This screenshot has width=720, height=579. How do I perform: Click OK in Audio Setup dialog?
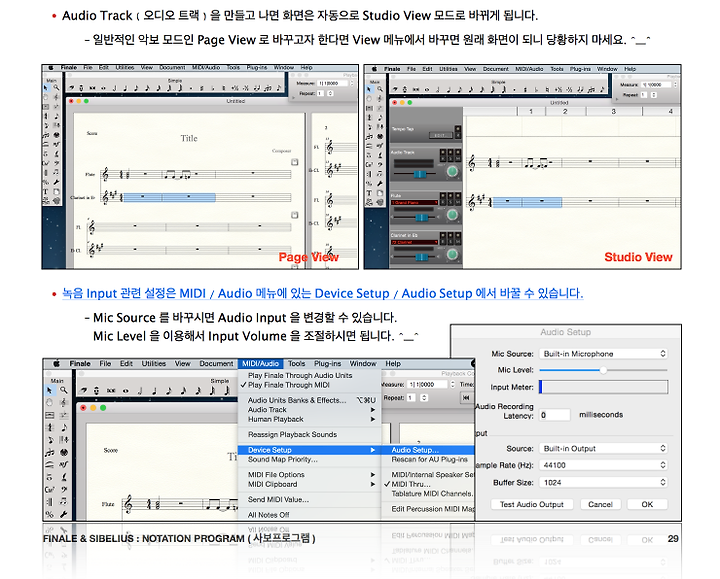[x=647, y=504]
